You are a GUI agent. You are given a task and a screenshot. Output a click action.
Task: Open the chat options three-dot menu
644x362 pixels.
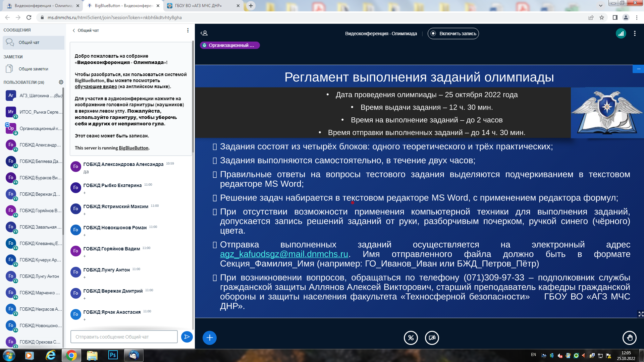[188, 31]
